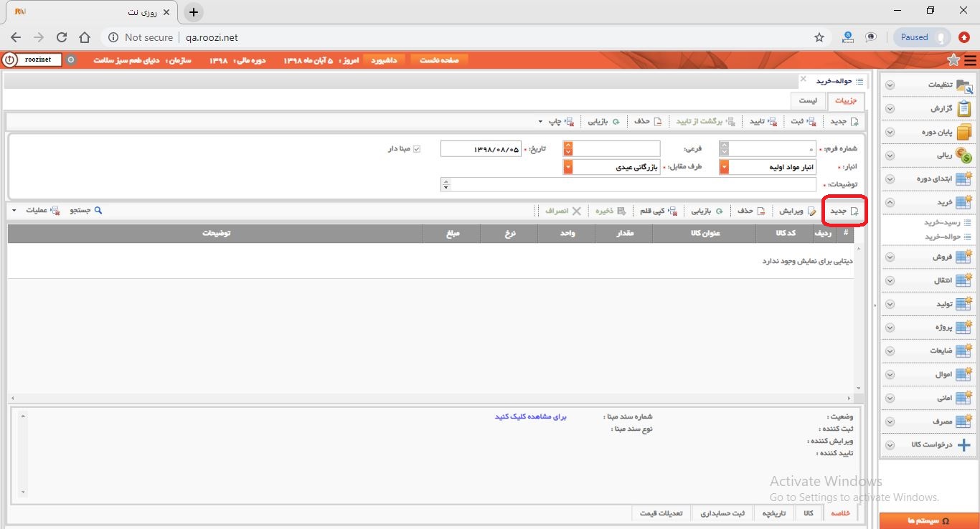Click جدید next to ثبت in document toolbar
980x529 pixels.
click(x=844, y=121)
